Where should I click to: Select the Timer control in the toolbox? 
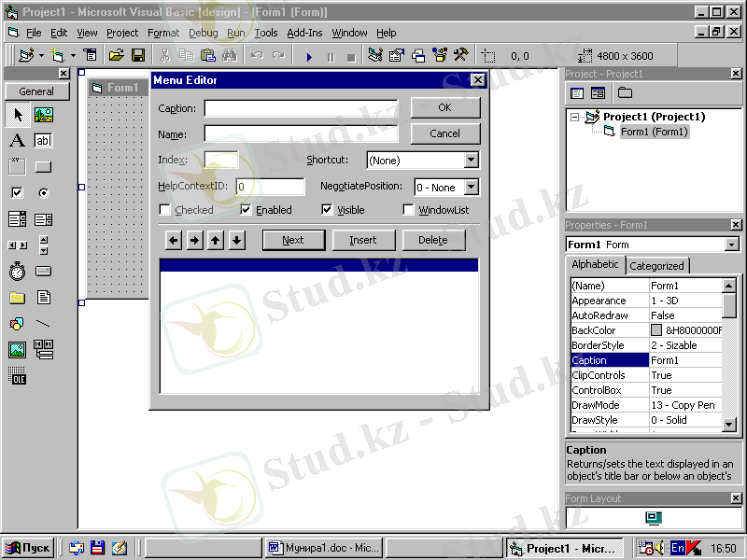[17, 272]
